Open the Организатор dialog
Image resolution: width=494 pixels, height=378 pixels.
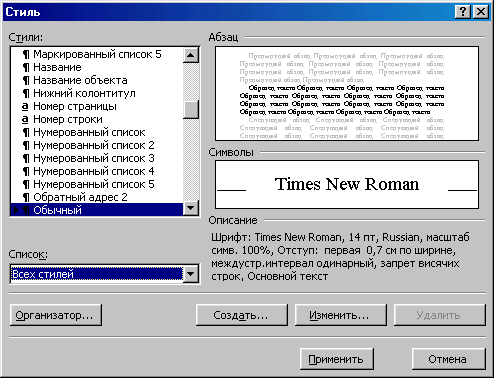pyautogui.click(x=56, y=315)
